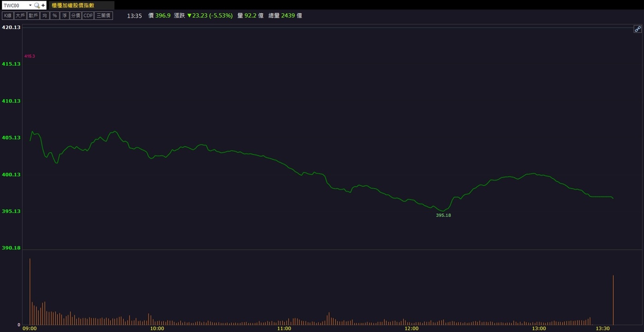
Task: Click the total volume value 2439 億
Action: click(x=292, y=16)
